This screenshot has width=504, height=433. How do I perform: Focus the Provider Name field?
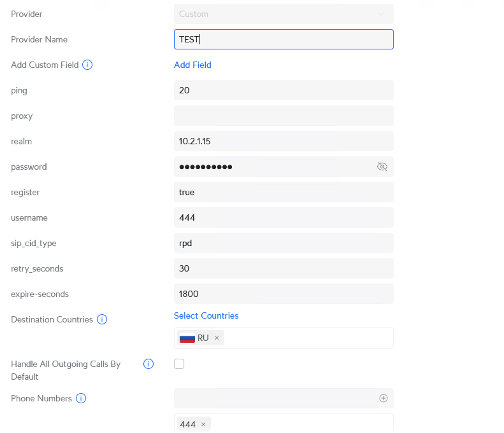tap(283, 39)
